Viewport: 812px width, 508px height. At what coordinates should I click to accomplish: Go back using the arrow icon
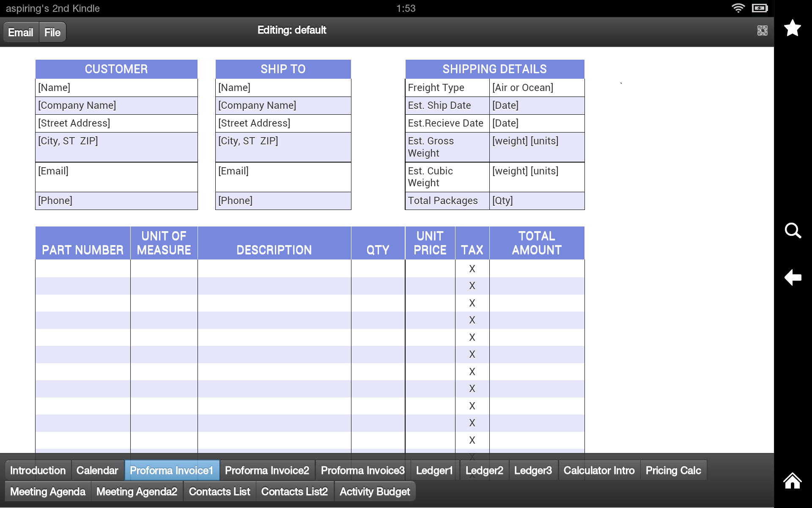tap(793, 278)
